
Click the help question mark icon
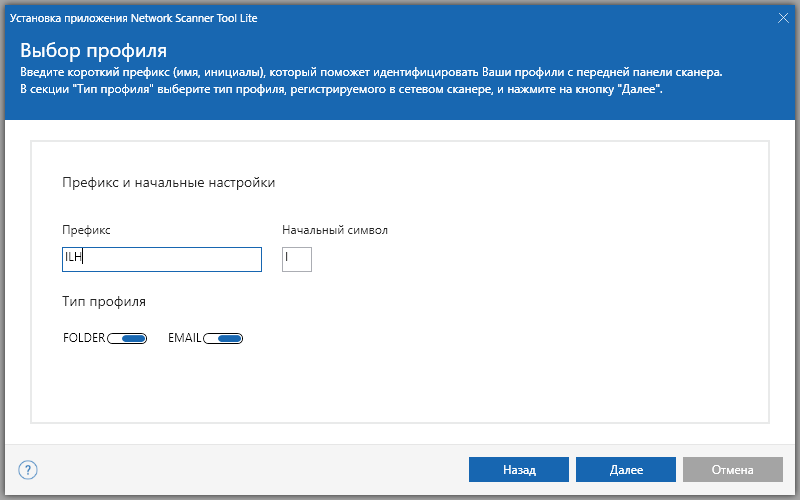[28, 469]
